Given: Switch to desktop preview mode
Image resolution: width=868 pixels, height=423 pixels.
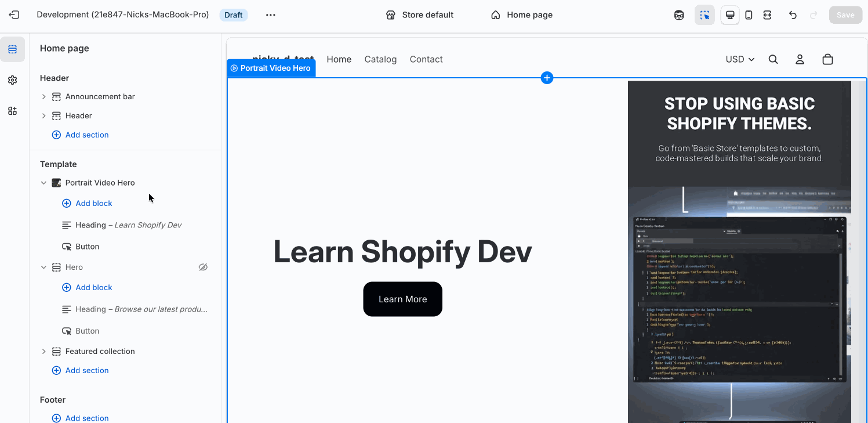Looking at the screenshot, I should coord(730,15).
